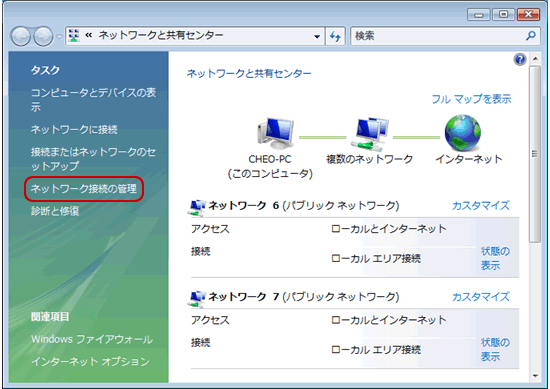
Task: Click ネットワーク接続の管理 in task pane
Action: 83,189
